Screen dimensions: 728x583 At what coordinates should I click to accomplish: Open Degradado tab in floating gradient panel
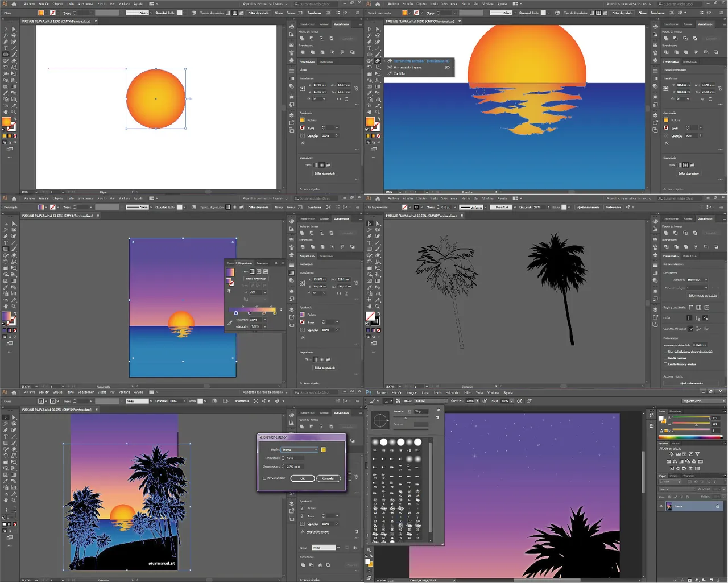click(245, 263)
